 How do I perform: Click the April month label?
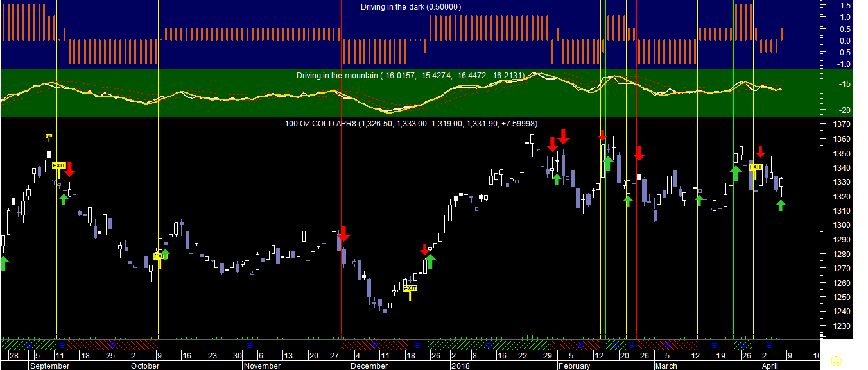[769, 366]
